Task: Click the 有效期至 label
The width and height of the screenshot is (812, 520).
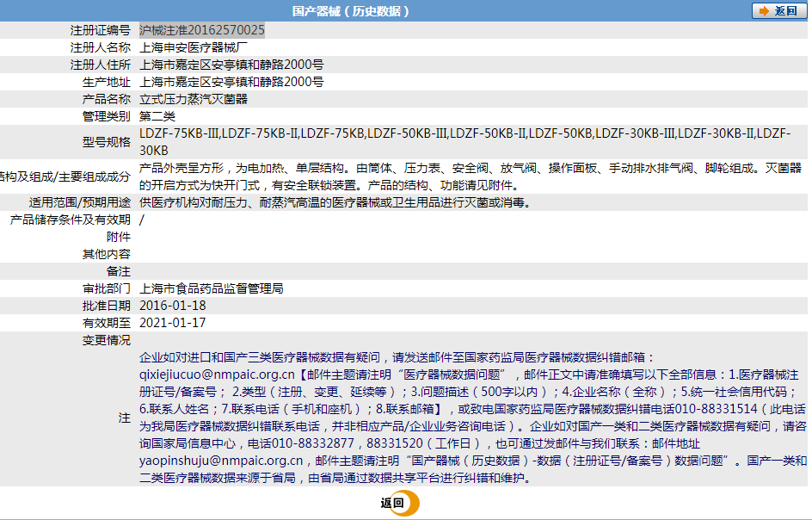Action: click(107, 323)
